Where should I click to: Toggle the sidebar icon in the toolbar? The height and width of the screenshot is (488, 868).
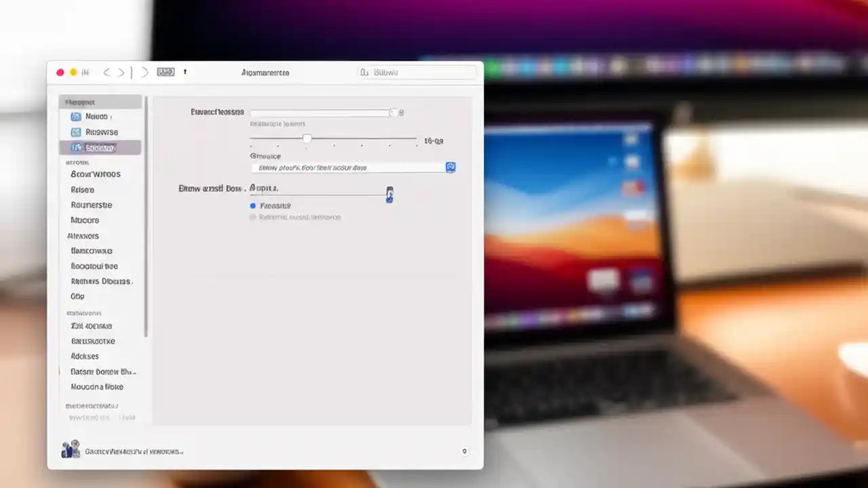pos(165,72)
